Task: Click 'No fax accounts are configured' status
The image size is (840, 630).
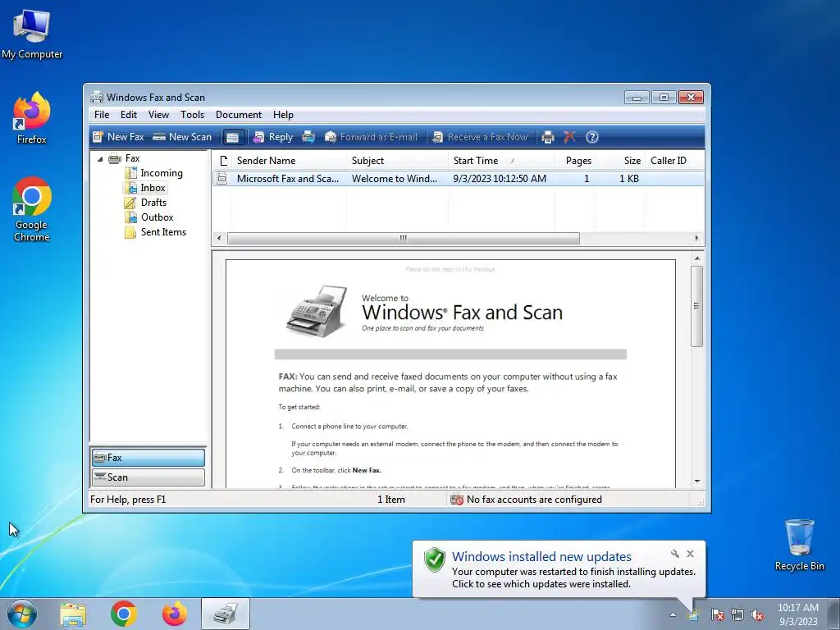Action: 534,500
